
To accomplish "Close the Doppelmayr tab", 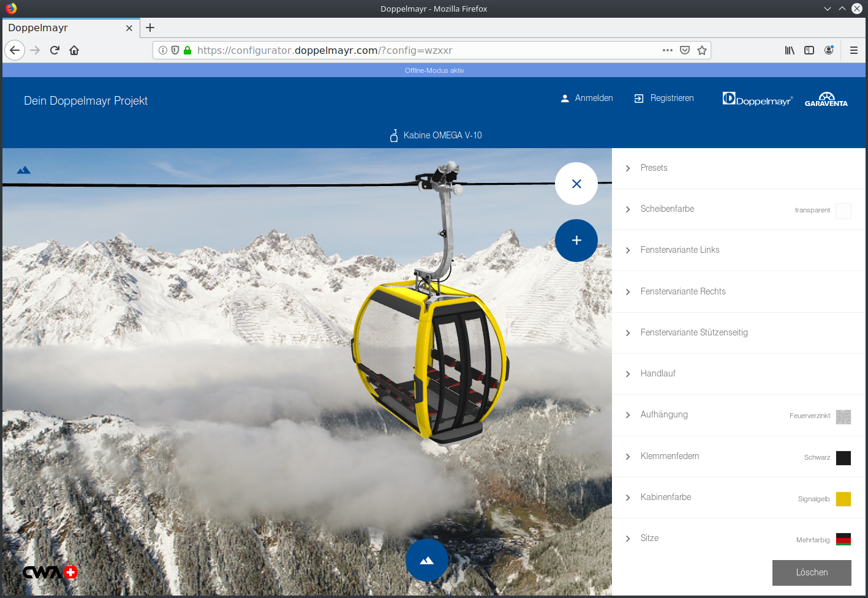I will pyautogui.click(x=129, y=28).
